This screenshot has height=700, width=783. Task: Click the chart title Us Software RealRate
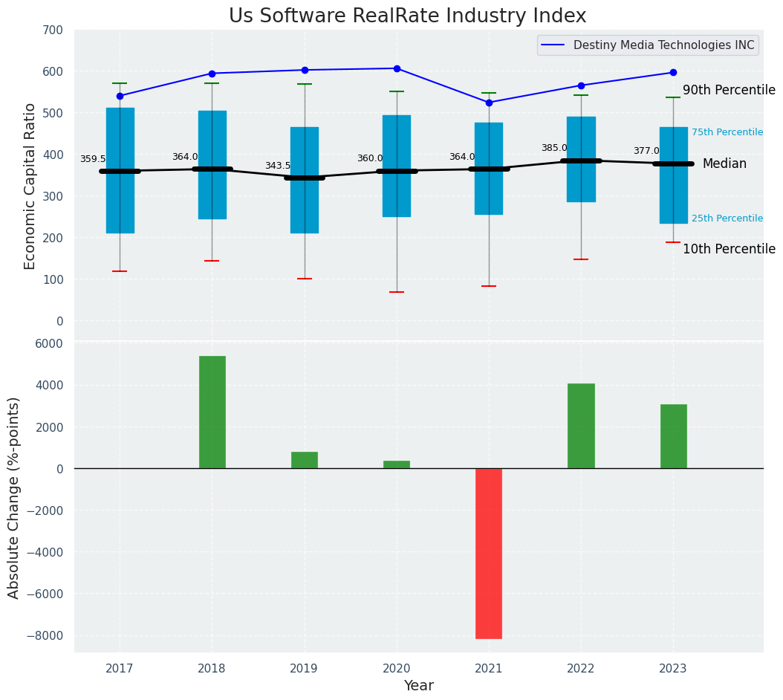pos(407,16)
